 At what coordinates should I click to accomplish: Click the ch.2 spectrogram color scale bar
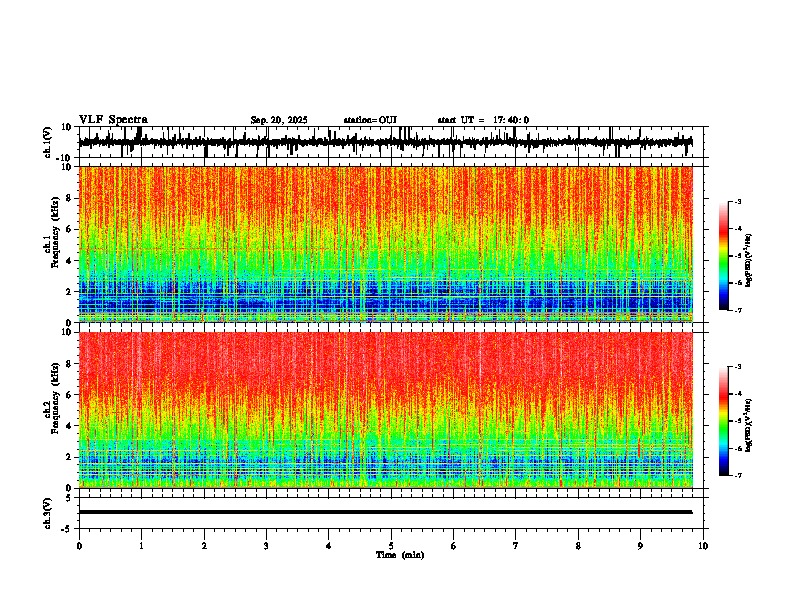[724, 421]
